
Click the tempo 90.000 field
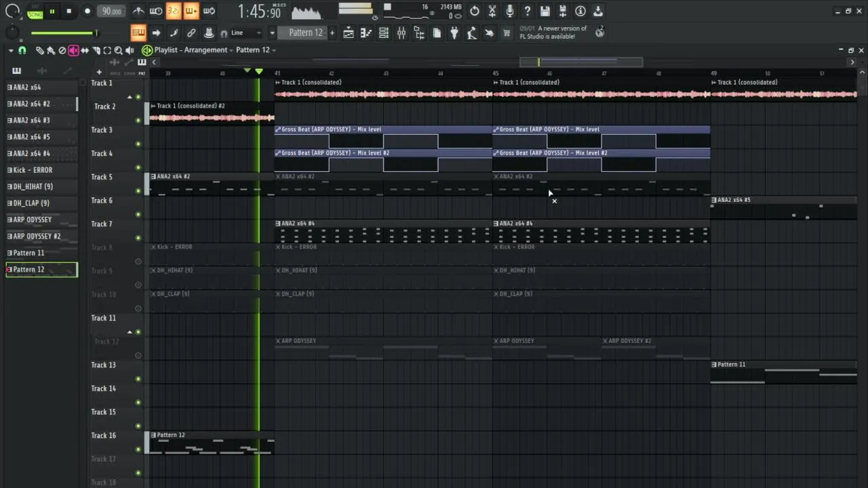(111, 11)
